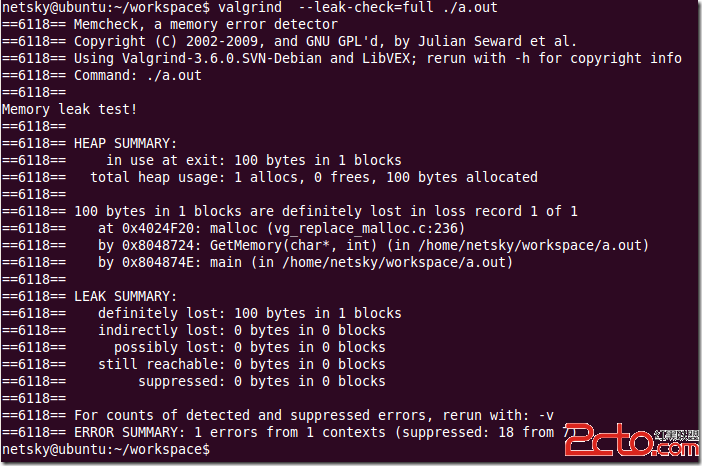
Task: Click the 'LEAK SUMMARY:' heading
Action: (125, 297)
